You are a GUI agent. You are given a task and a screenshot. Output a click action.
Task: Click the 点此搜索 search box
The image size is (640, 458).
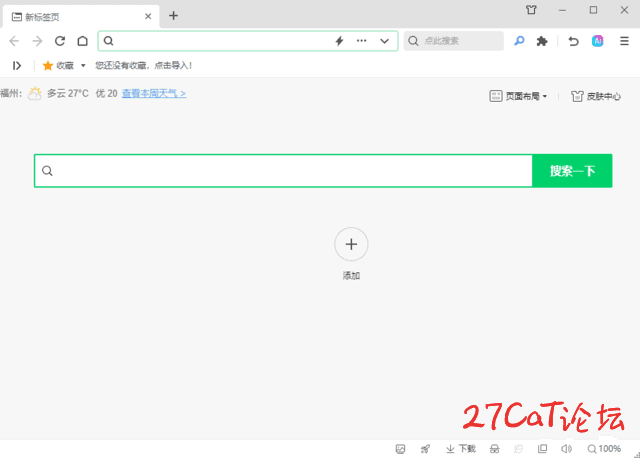pyautogui.click(x=453, y=41)
